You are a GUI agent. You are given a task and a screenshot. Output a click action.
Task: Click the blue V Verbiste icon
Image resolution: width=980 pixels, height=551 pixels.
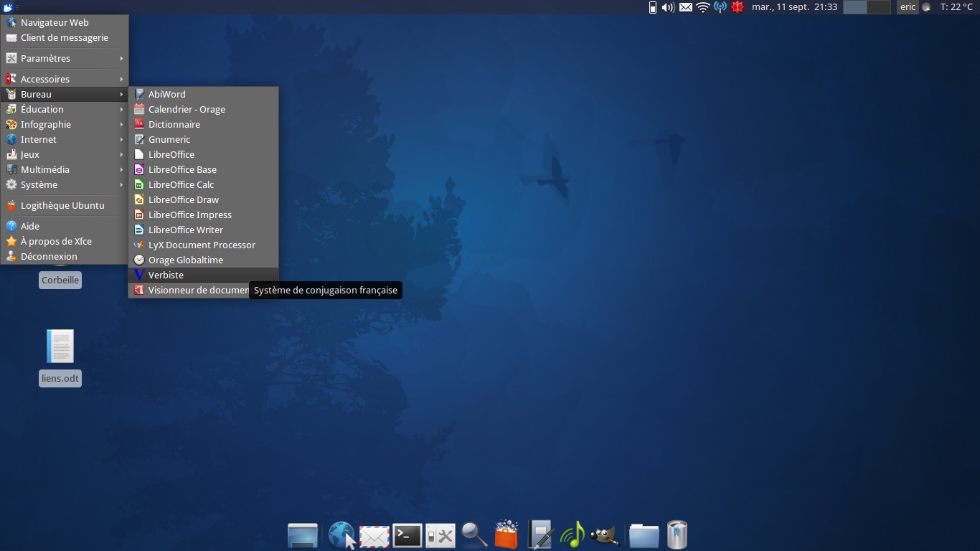coord(139,275)
